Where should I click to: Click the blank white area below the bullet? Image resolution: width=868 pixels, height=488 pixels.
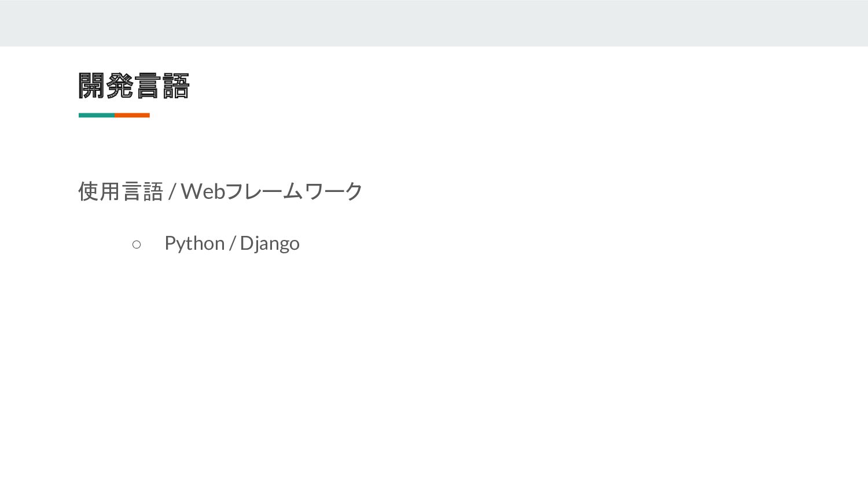click(434, 370)
